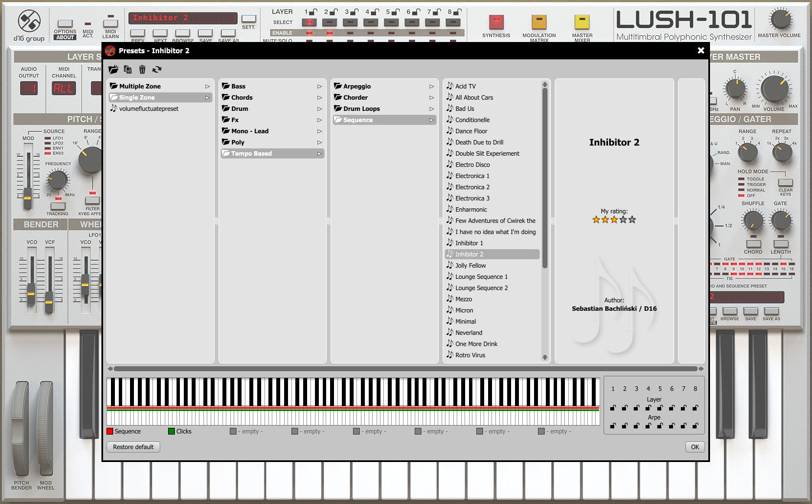Expand the Bass folder arrow

pyautogui.click(x=319, y=86)
